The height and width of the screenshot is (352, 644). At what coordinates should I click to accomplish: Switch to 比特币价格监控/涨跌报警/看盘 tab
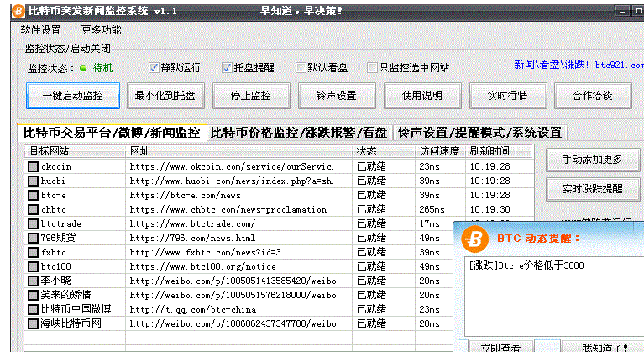(299, 133)
